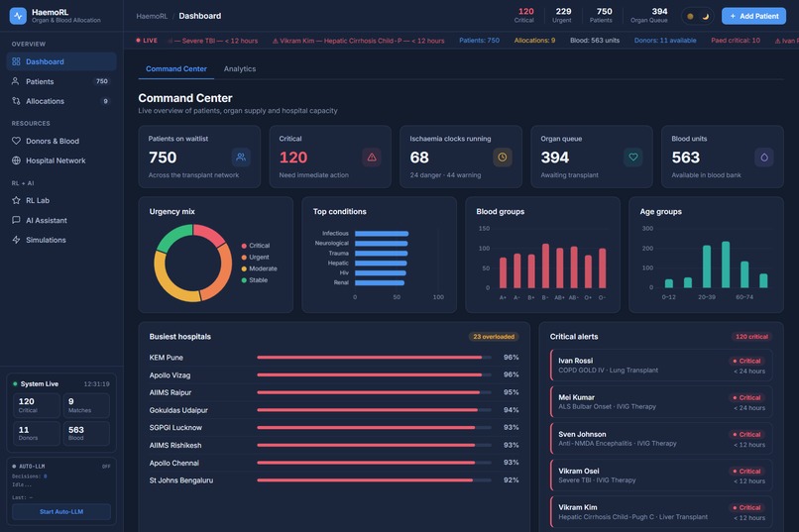This screenshot has height=532, width=799.
Task: Open Vikram Osei critical alert
Action: click(661, 475)
